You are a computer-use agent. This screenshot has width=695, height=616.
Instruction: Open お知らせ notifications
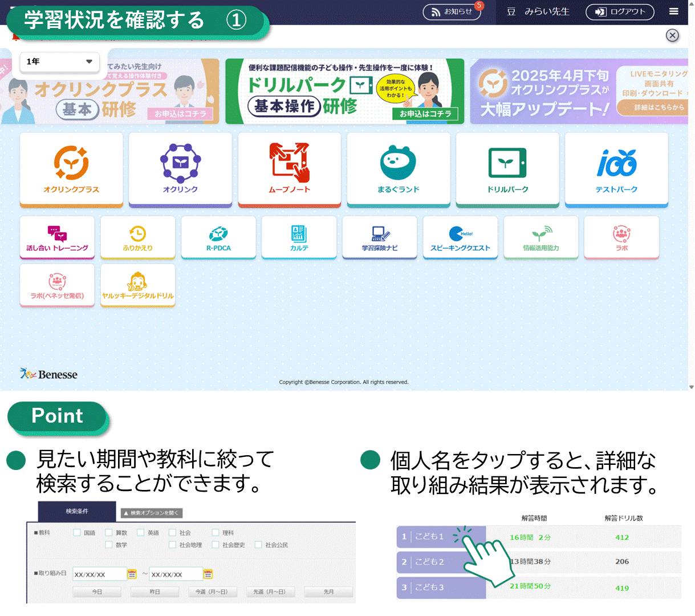point(452,11)
